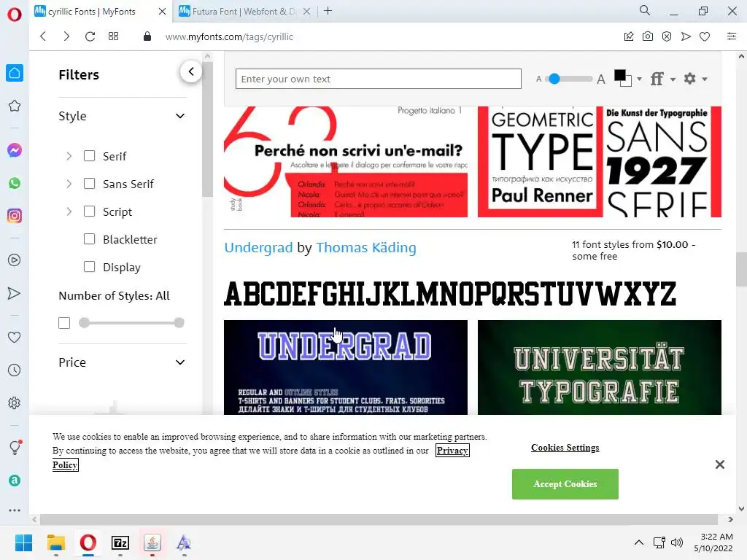Open the Privacy Policy link

[x=452, y=451]
